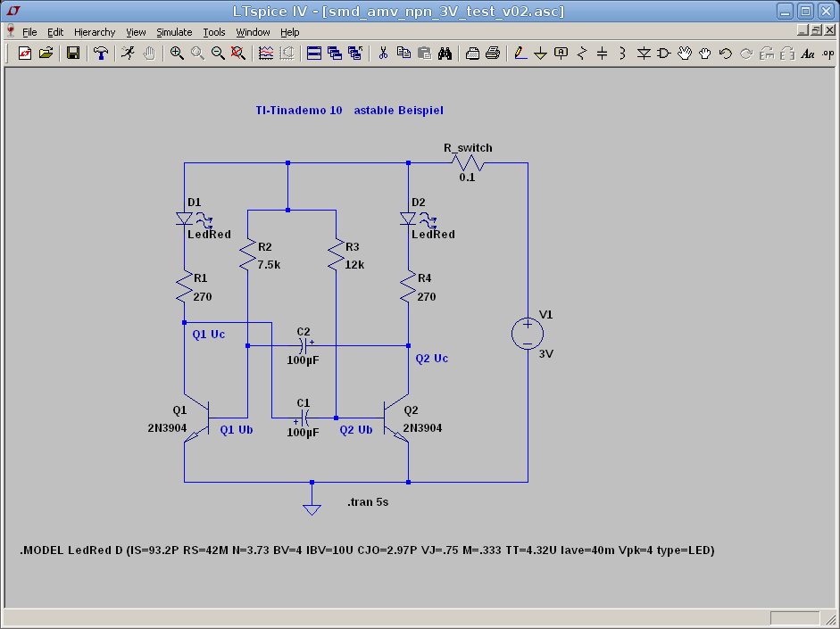
Task: Open the Window menu
Action: point(253,32)
